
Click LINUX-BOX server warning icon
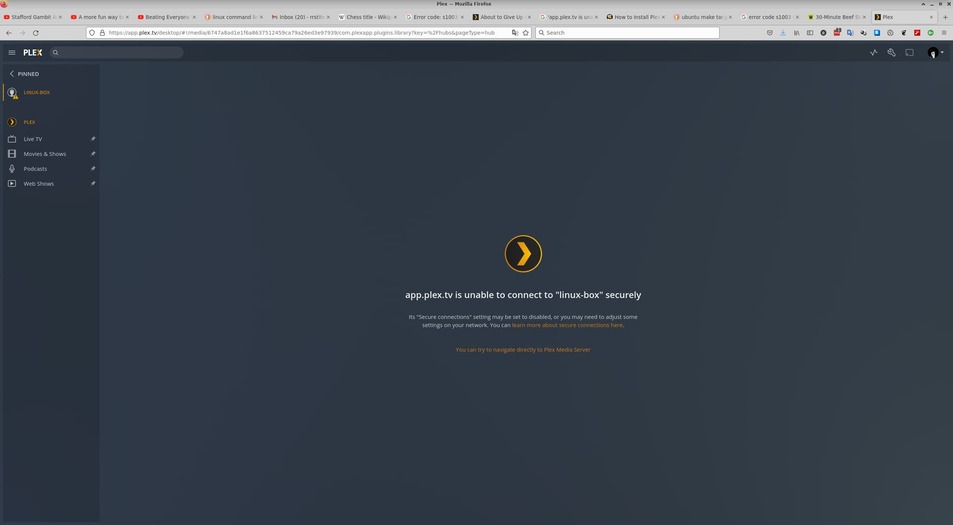click(15, 96)
